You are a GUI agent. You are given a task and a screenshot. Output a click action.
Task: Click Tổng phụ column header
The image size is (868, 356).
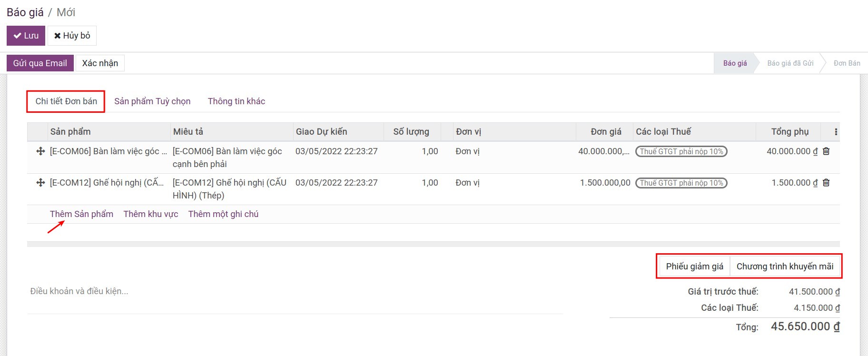point(789,132)
